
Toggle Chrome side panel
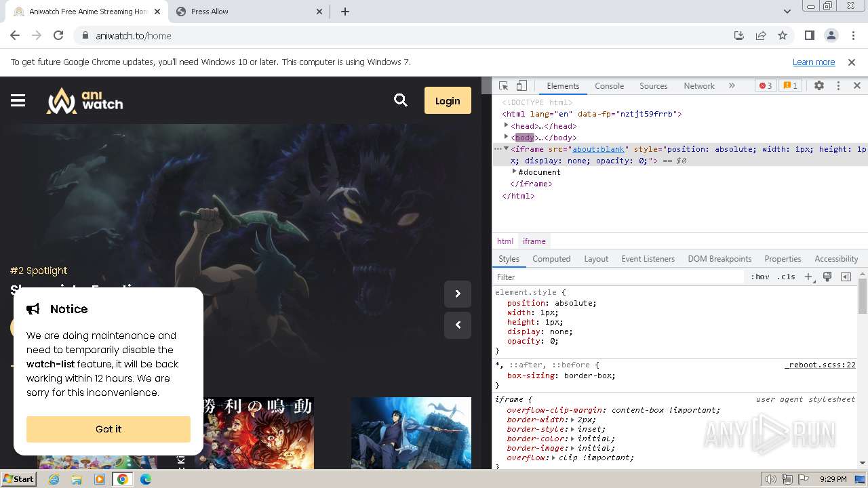pyautogui.click(x=810, y=35)
